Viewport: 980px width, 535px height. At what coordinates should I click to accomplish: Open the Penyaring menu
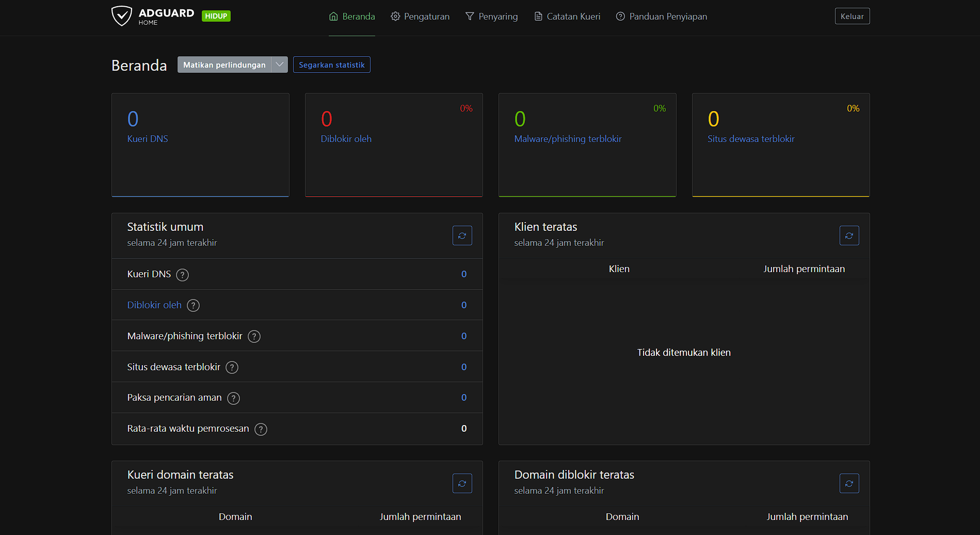491,17
